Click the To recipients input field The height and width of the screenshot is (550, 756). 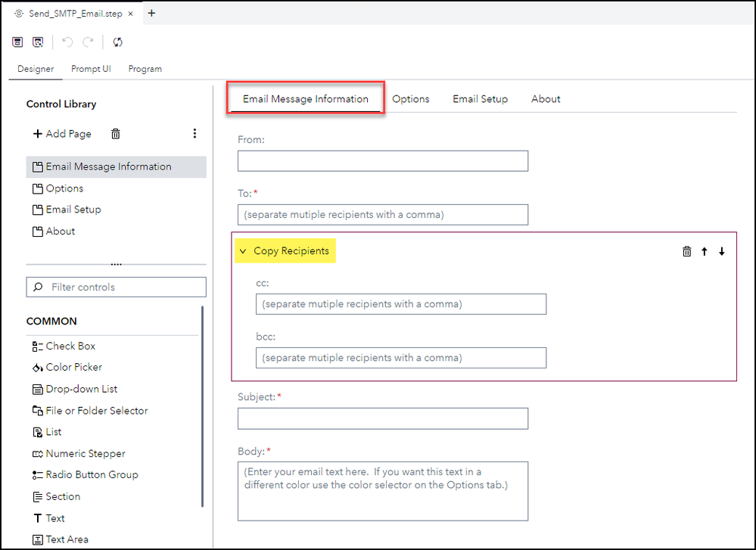tap(383, 215)
